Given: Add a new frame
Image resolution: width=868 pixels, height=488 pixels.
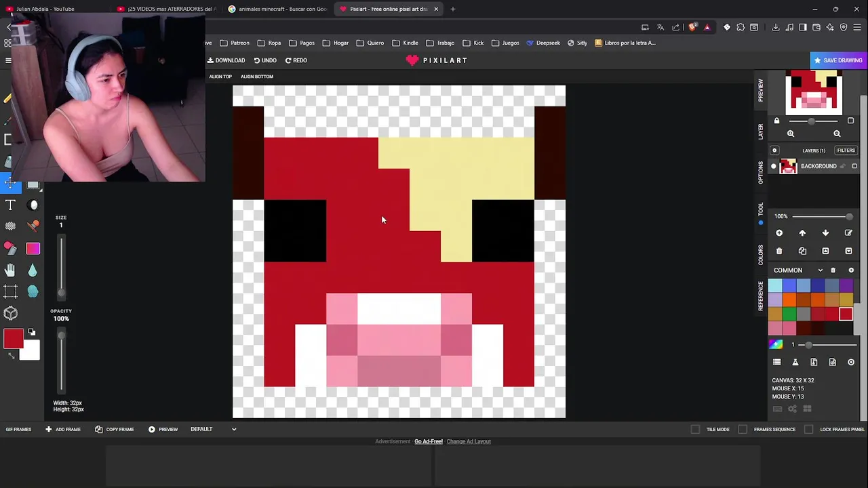Looking at the screenshot, I should (63, 429).
